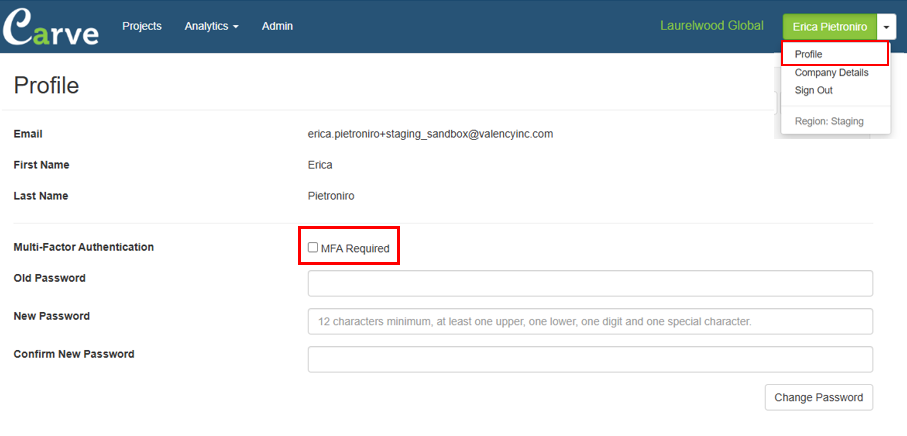Image resolution: width=907 pixels, height=436 pixels.
Task: Focus the Old Password field
Action: [x=590, y=283]
